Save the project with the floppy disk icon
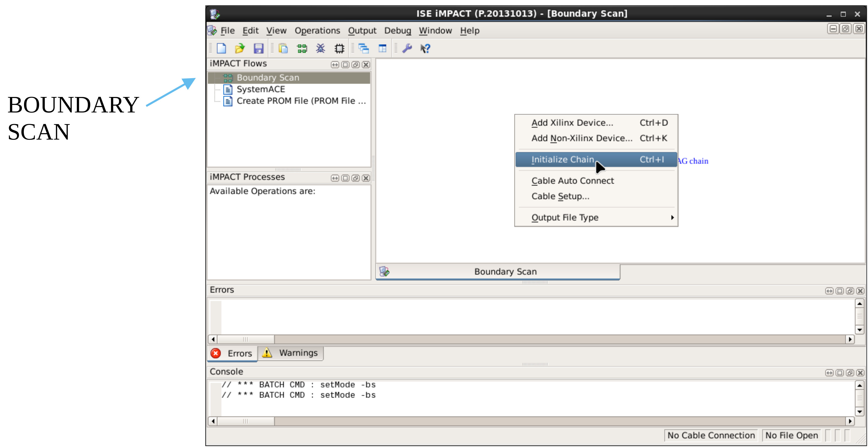 point(258,49)
